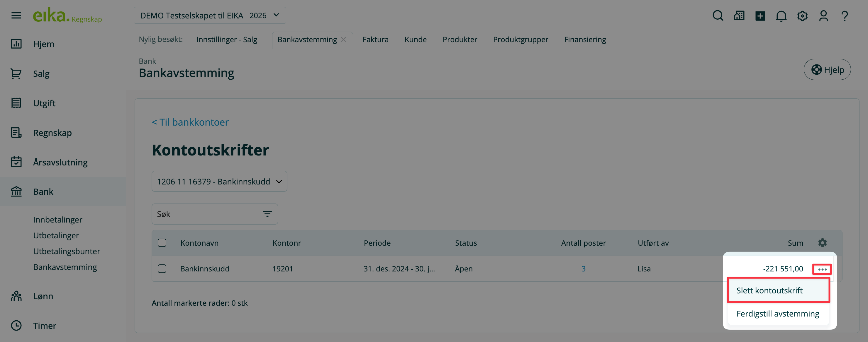Viewport: 868px width, 342px height.
Task: Go back via Til bankkontoer link
Action: click(190, 122)
